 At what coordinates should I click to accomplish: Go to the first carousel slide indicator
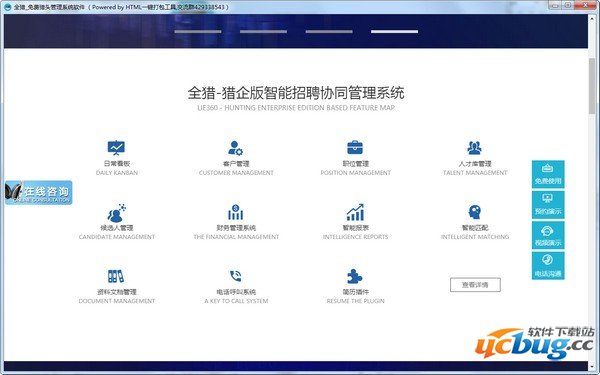click(198, 32)
